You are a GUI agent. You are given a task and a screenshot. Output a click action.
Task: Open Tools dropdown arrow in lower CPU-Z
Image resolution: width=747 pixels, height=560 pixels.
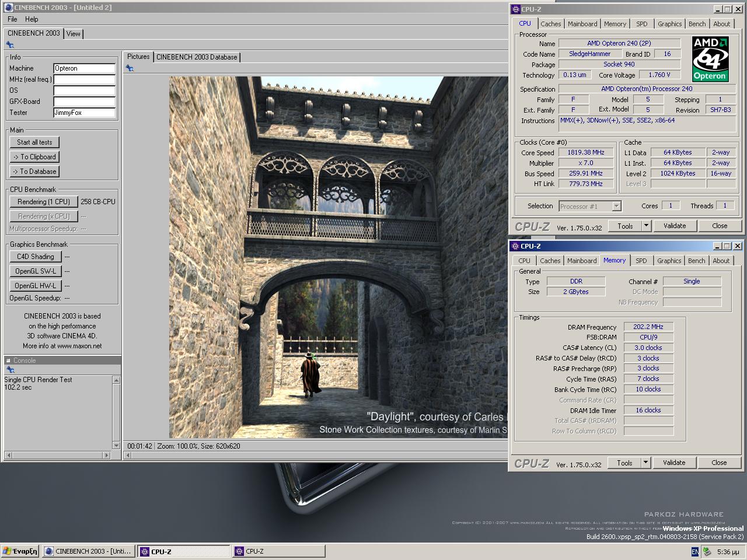(645, 463)
